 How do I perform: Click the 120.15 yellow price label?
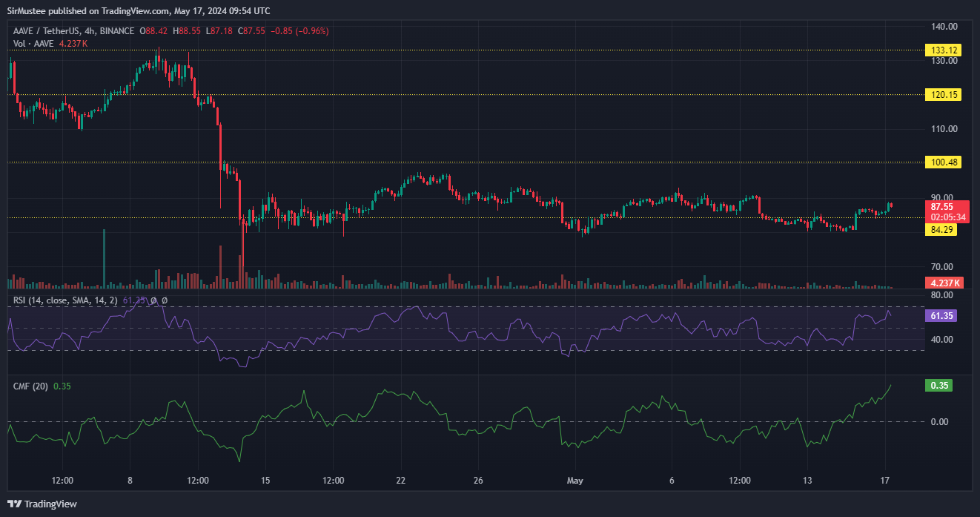[943, 95]
